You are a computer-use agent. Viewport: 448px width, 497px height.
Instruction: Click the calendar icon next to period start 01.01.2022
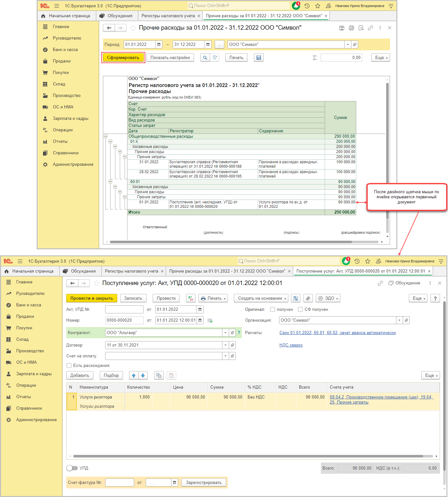pos(159,45)
